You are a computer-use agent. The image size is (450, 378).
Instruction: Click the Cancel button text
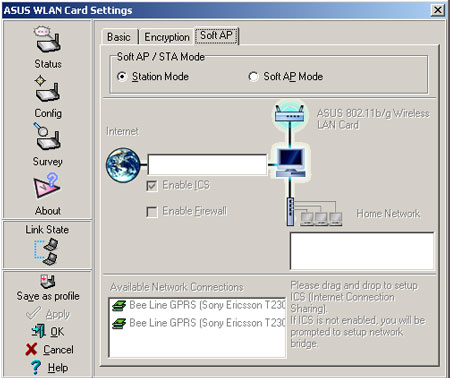click(58, 349)
